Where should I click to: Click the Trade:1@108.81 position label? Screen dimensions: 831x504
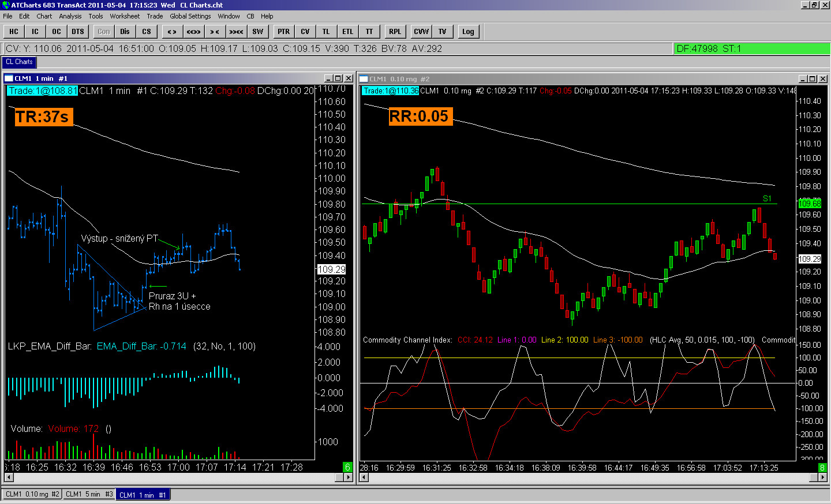pos(43,91)
